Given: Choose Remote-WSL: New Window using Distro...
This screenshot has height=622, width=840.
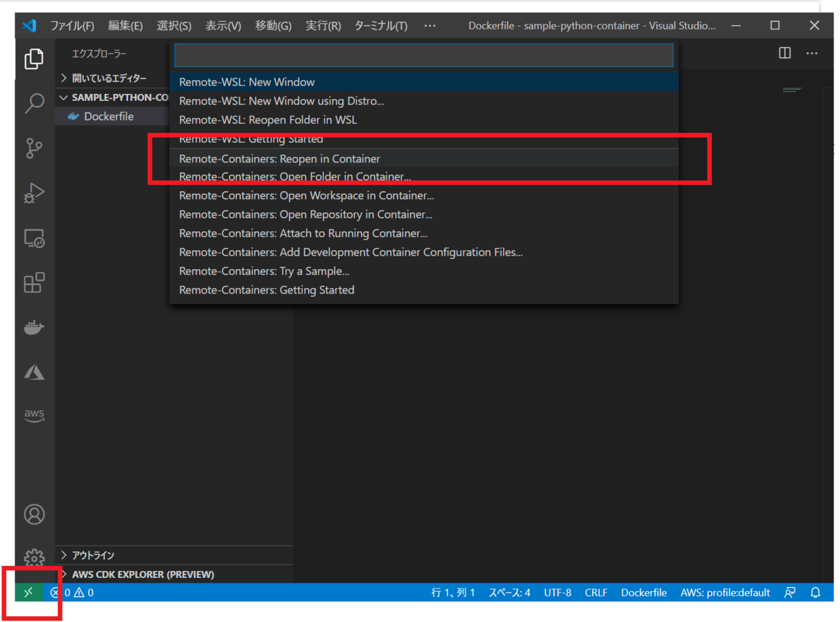Looking at the screenshot, I should (423, 101).
